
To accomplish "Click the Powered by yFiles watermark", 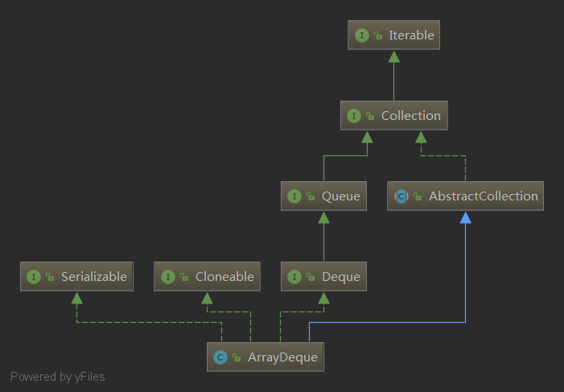I will click(58, 377).
